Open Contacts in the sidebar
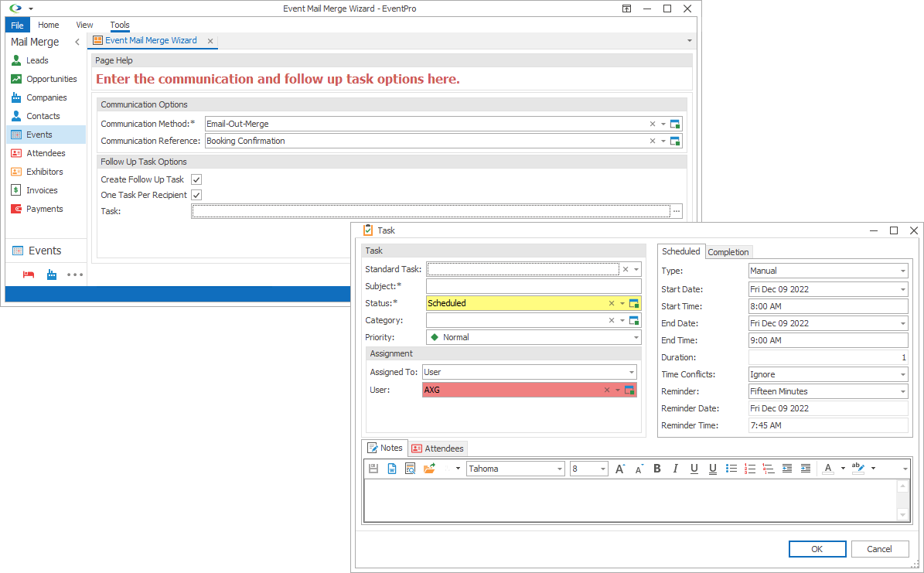924x573 pixels. point(43,116)
